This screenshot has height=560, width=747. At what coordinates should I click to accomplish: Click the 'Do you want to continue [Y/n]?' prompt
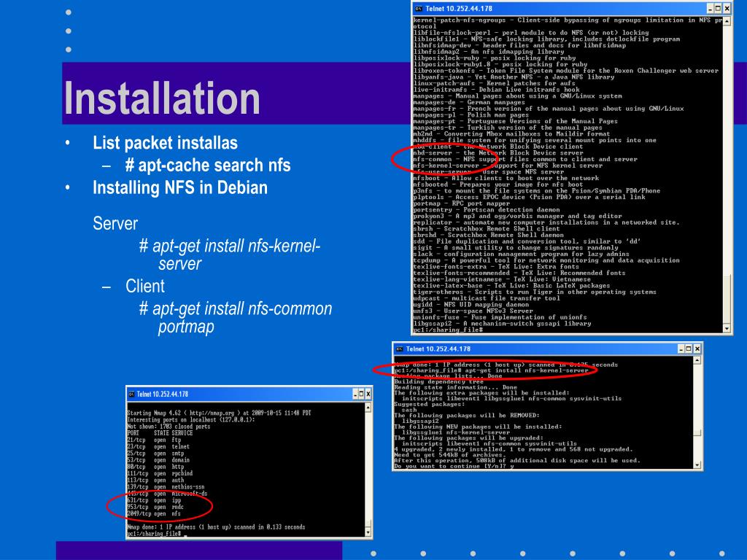454,466
